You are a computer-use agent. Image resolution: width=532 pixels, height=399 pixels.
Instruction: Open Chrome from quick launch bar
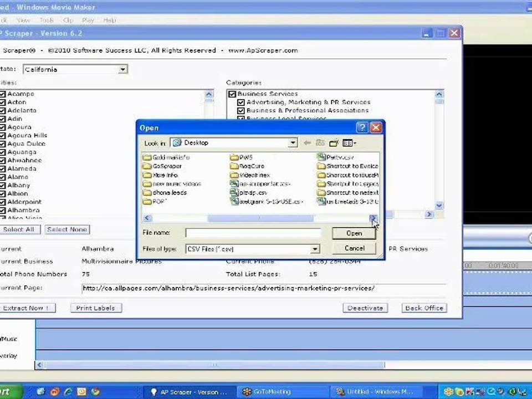click(95, 392)
